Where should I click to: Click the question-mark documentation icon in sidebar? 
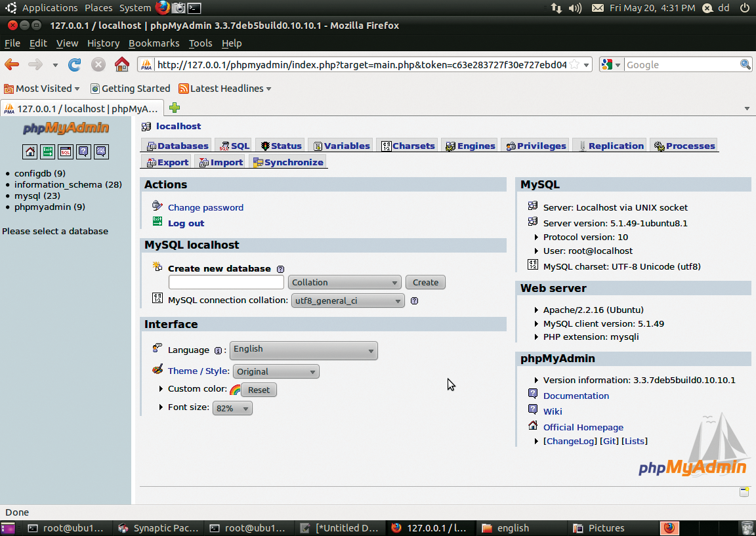point(83,152)
